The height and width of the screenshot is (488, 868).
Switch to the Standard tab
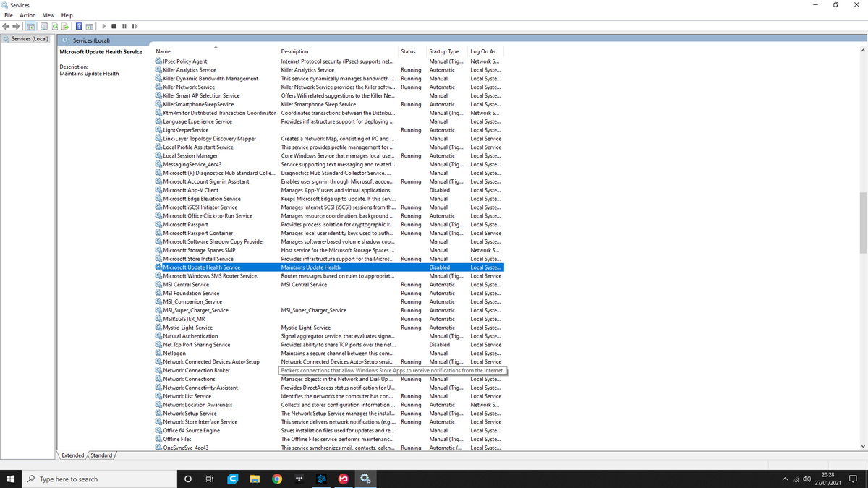tap(101, 455)
